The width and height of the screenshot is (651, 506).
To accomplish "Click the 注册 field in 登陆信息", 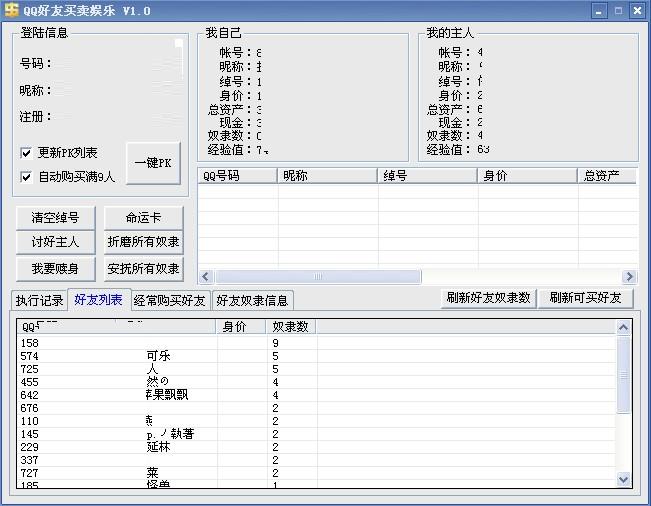I will click(116, 117).
